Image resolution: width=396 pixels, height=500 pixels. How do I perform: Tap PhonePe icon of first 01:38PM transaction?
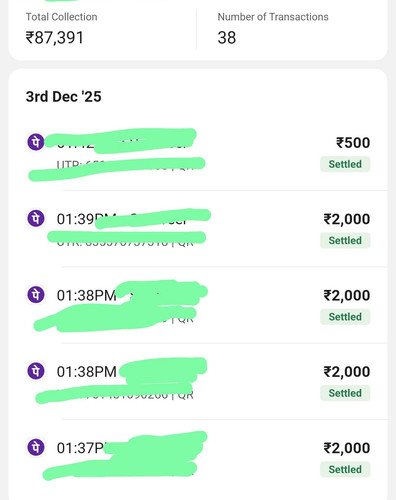coord(36,295)
